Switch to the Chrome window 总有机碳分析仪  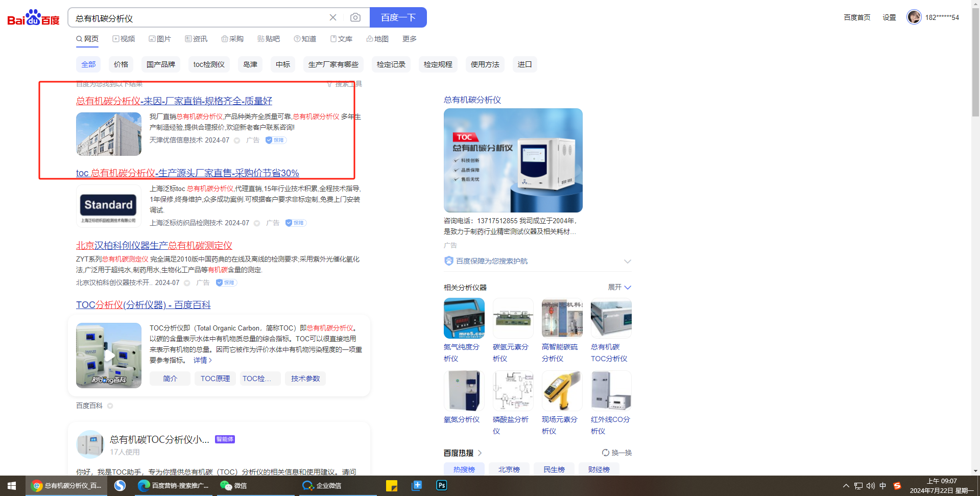coord(67,486)
